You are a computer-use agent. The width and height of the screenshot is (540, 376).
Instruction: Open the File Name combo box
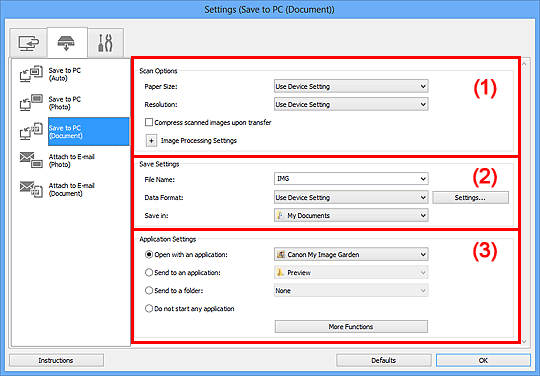351,179
